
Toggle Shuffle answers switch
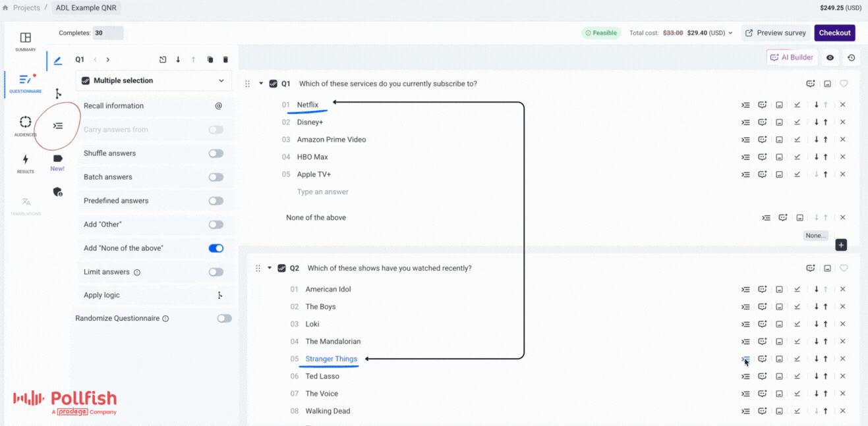coord(216,153)
